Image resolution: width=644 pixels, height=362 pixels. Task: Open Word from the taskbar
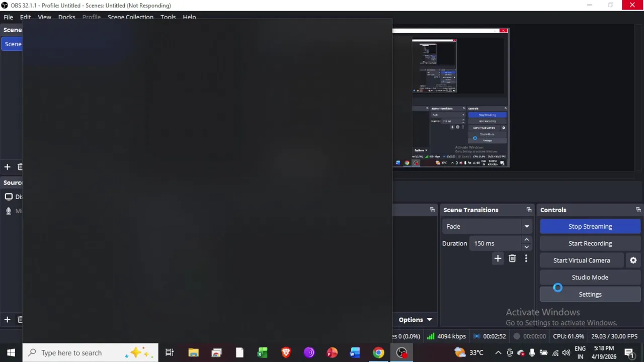355,353
